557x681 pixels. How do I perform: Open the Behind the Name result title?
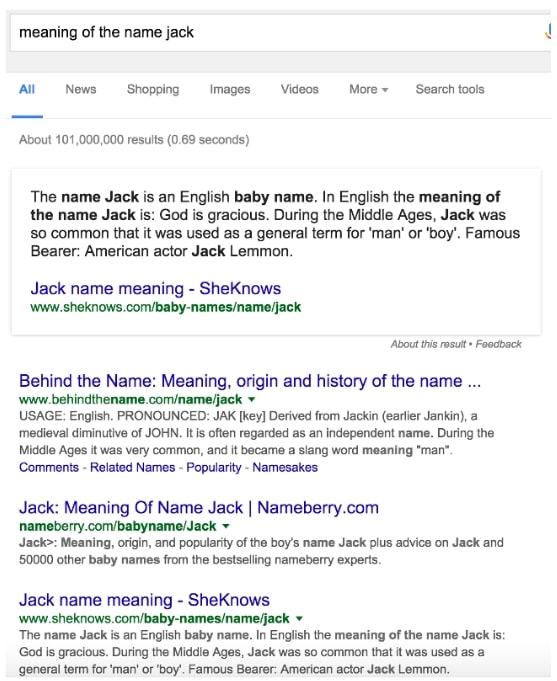tap(250, 381)
